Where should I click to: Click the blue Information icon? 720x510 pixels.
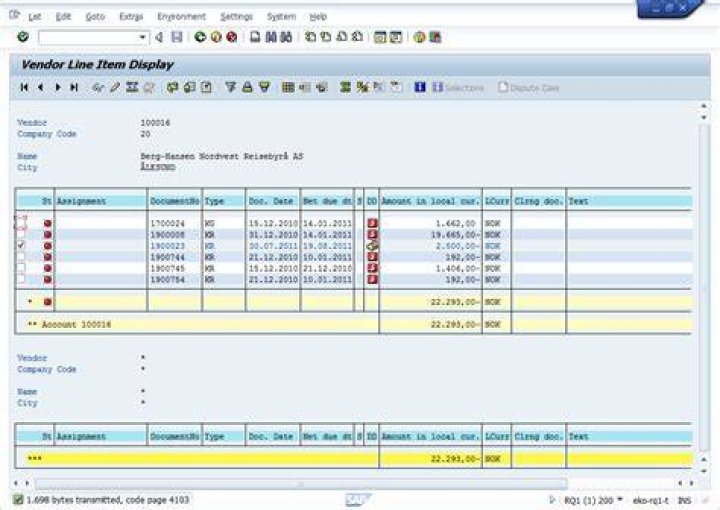tap(420, 87)
